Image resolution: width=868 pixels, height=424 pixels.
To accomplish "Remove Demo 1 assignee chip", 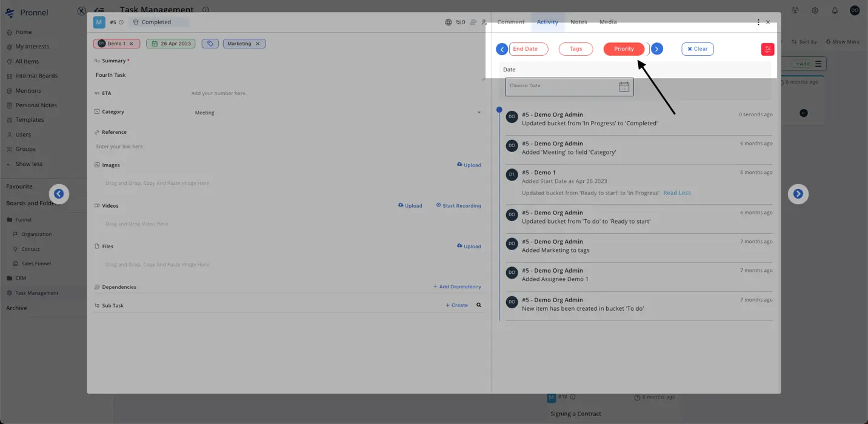I will (132, 44).
